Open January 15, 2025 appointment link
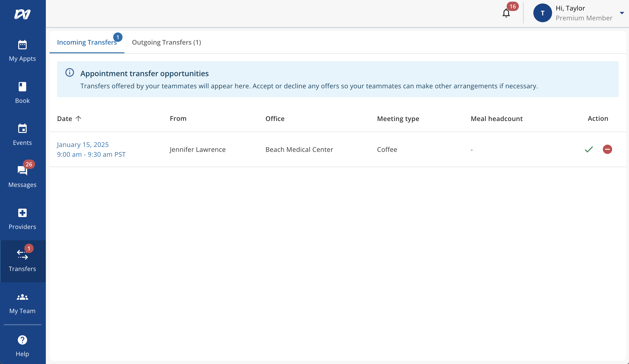629x364 pixels. (x=83, y=145)
